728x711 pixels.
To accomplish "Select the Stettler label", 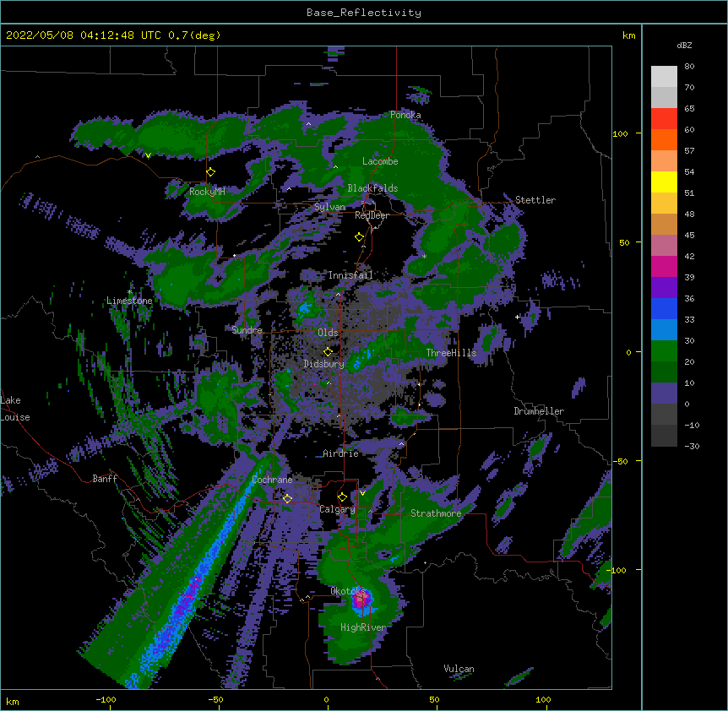I will point(535,200).
